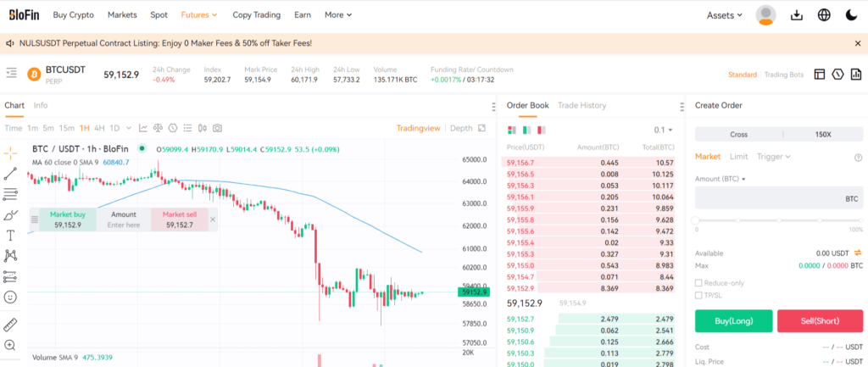This screenshot has height=367, width=868.
Task: Open the user profile avatar
Action: click(x=765, y=15)
